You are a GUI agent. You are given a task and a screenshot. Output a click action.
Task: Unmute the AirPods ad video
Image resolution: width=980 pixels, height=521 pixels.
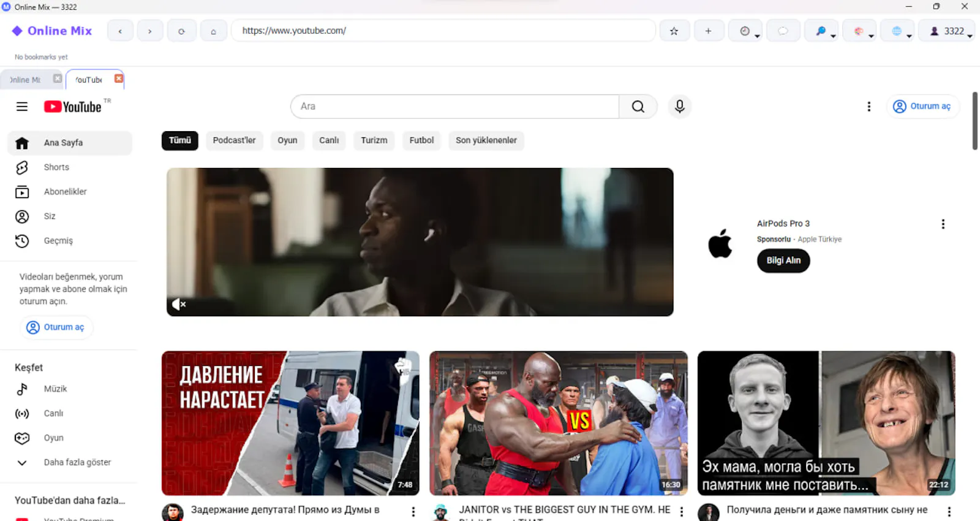click(179, 304)
